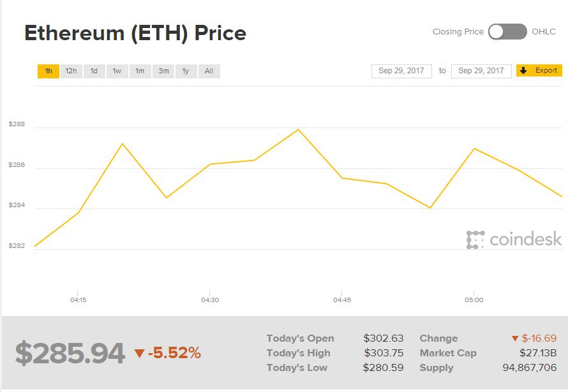
Task: Select the 1h time range tab
Action: click(49, 71)
